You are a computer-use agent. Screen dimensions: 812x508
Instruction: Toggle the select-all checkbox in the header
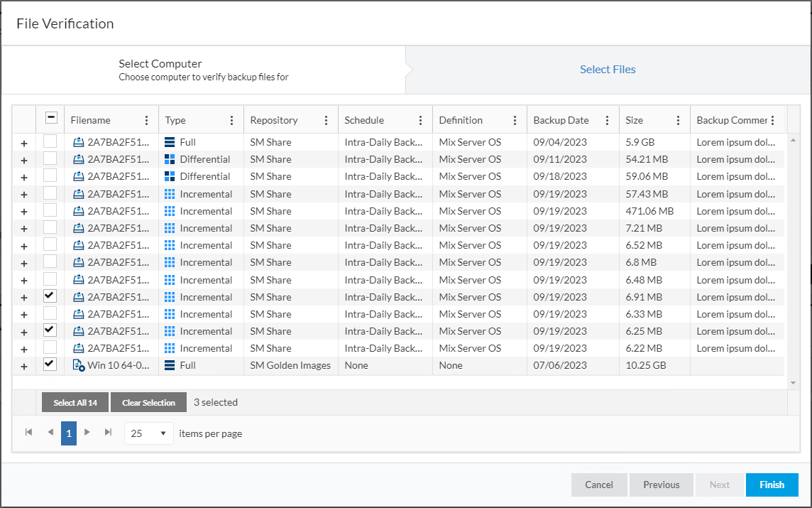50,119
